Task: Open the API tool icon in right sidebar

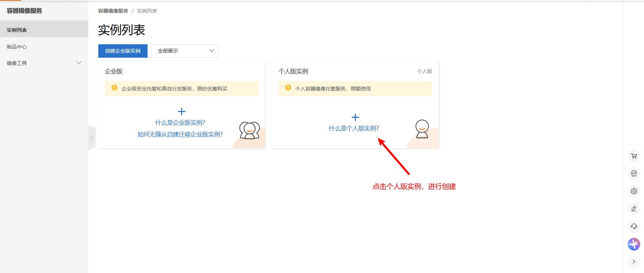Action: pyautogui.click(x=634, y=173)
